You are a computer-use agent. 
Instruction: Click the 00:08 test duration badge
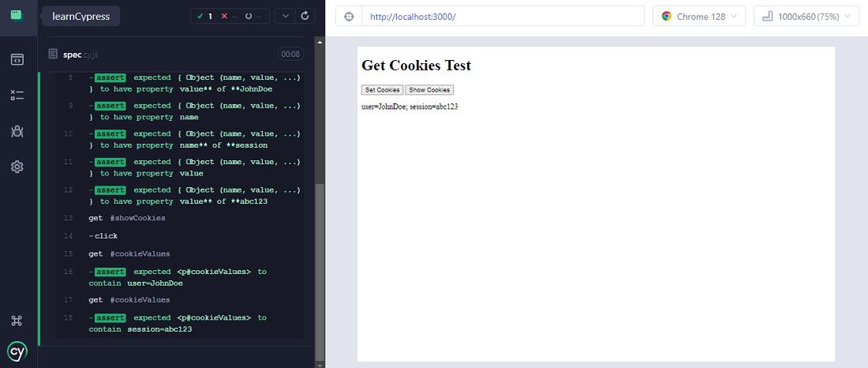click(x=290, y=54)
